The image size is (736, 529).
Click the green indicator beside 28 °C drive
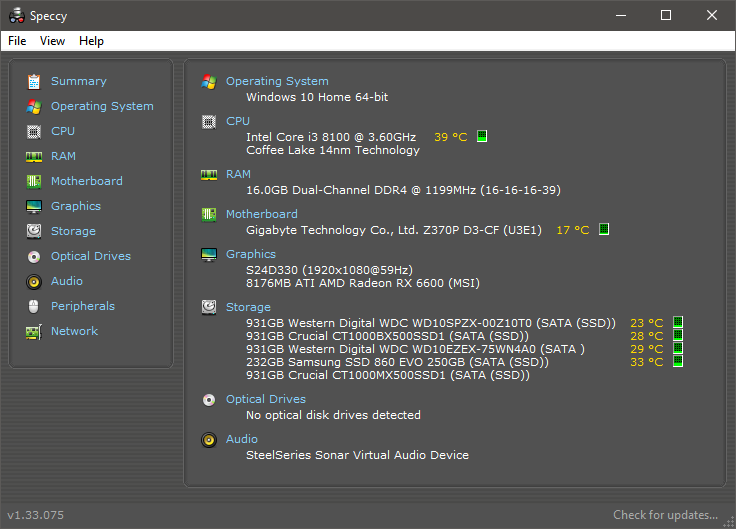[678, 335]
